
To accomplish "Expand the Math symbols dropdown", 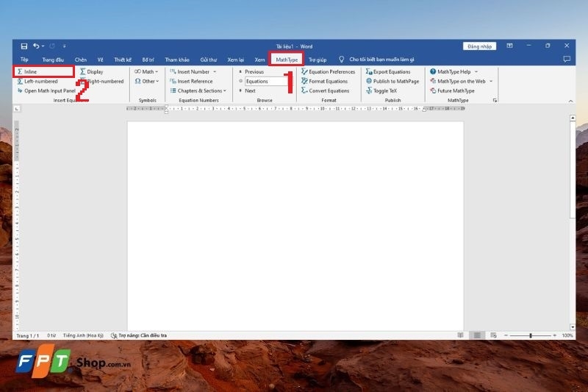I will [x=146, y=71].
